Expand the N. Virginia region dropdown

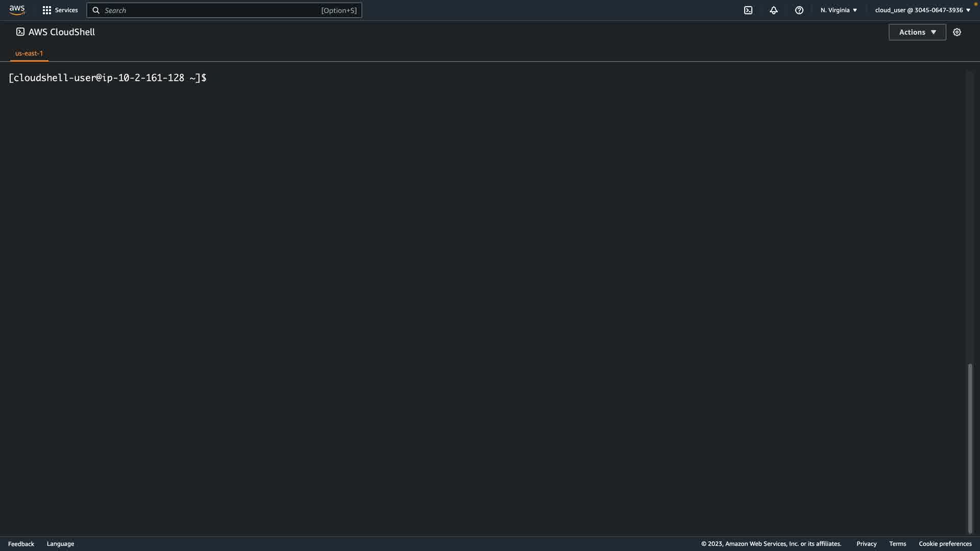(839, 10)
